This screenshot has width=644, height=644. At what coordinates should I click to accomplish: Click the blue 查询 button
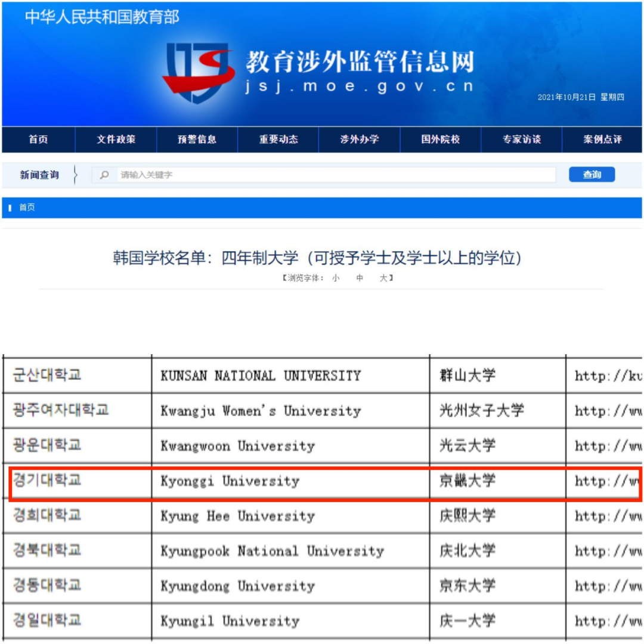click(x=592, y=175)
